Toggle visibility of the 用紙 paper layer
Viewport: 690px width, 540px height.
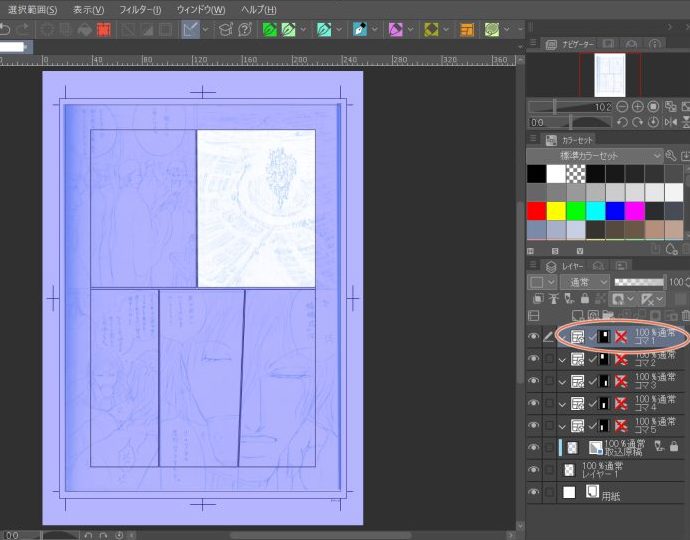pos(534,492)
